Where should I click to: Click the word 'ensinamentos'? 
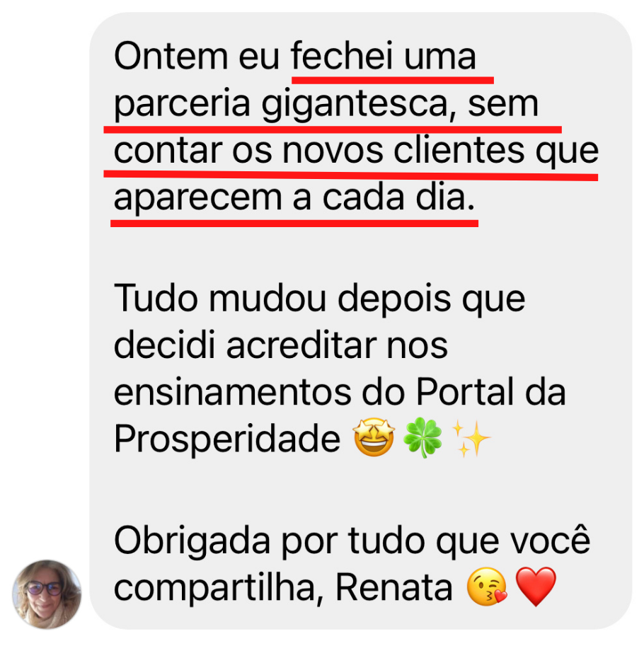click(233, 393)
